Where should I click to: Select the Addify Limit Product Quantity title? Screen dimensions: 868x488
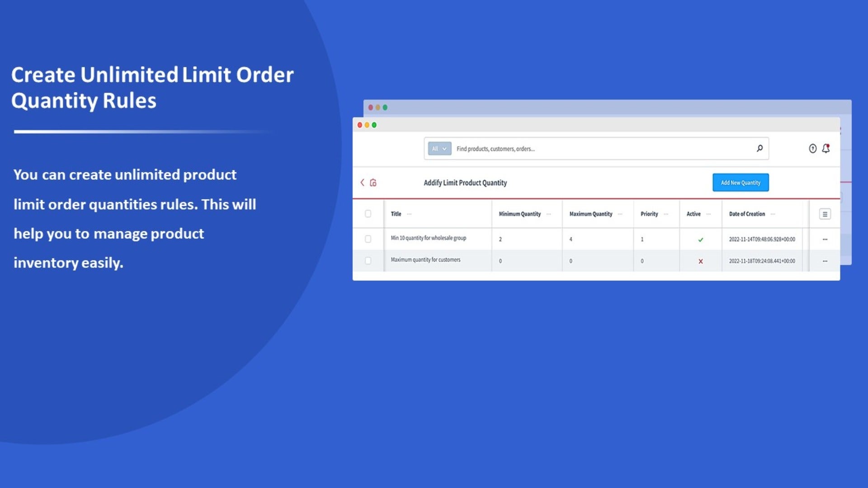464,183
